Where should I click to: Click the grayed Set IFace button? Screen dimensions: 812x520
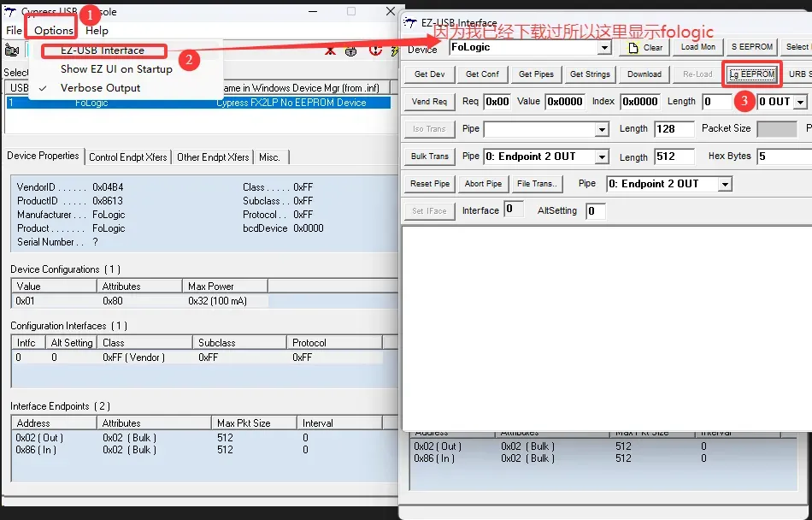click(429, 210)
